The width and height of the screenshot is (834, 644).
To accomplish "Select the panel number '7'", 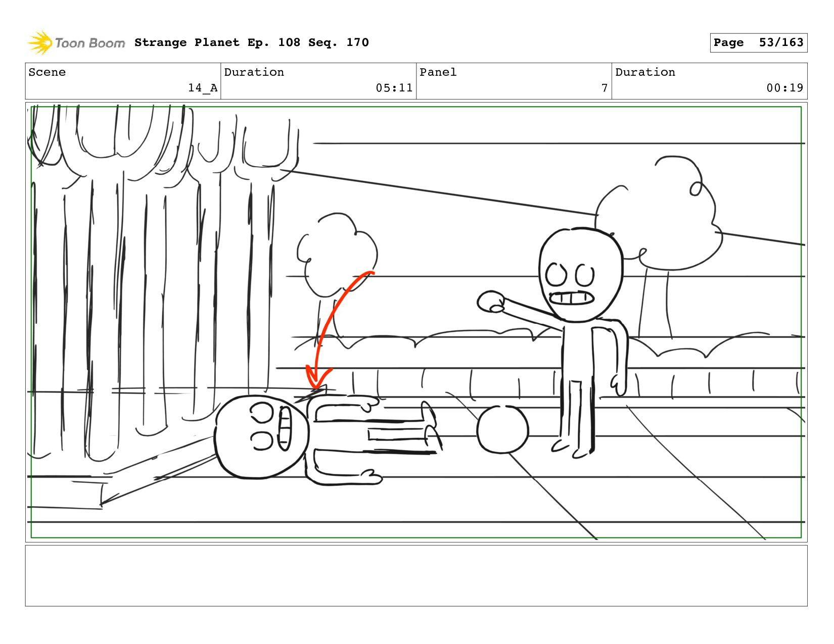I will coord(605,88).
